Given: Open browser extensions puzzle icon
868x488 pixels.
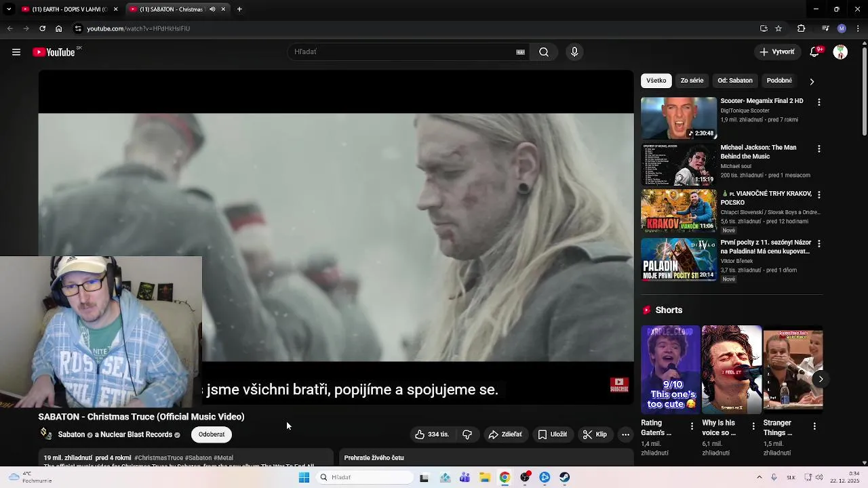Looking at the screenshot, I should click(x=801, y=28).
